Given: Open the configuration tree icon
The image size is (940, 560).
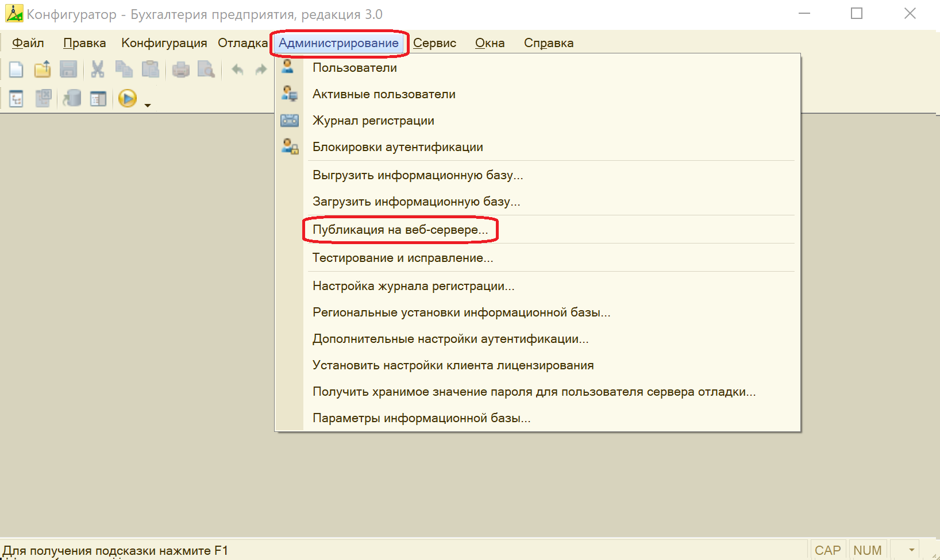Looking at the screenshot, I should coord(16,99).
